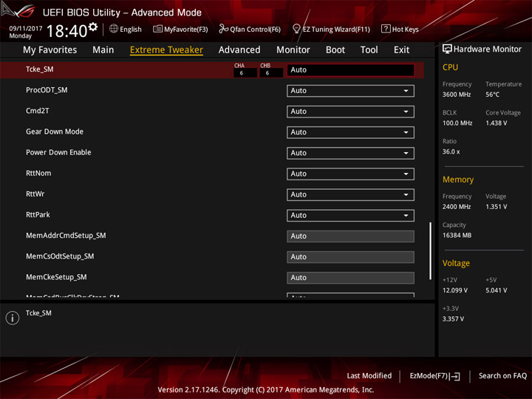The height and width of the screenshot is (399, 532).
Task: Click Core Voltage 1.438 V value
Action: [497, 123]
